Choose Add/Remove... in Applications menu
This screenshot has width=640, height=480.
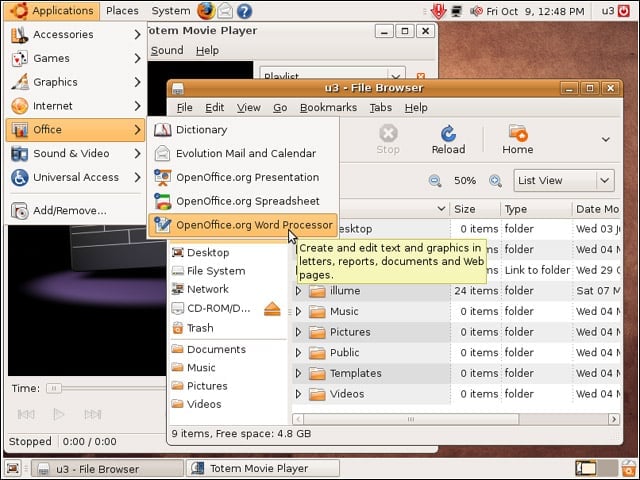click(76, 211)
